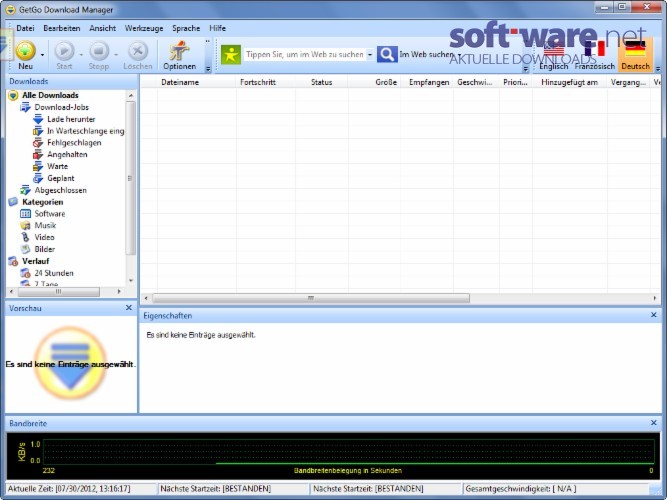Click the Neu (new download) icon

click(26, 51)
